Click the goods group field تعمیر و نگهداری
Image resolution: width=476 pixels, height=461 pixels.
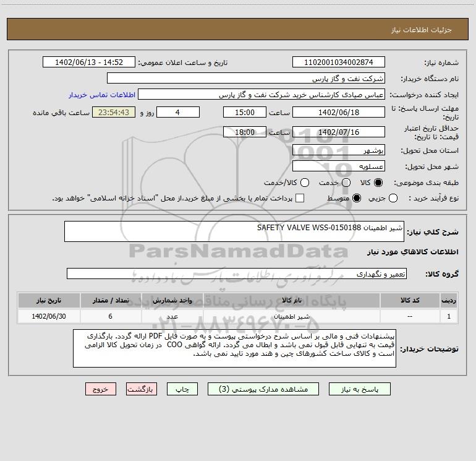pos(237,274)
